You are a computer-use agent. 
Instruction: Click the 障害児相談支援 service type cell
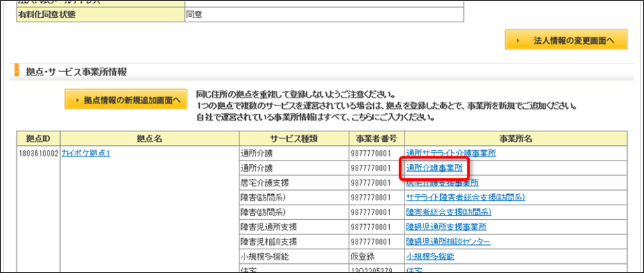(293, 242)
